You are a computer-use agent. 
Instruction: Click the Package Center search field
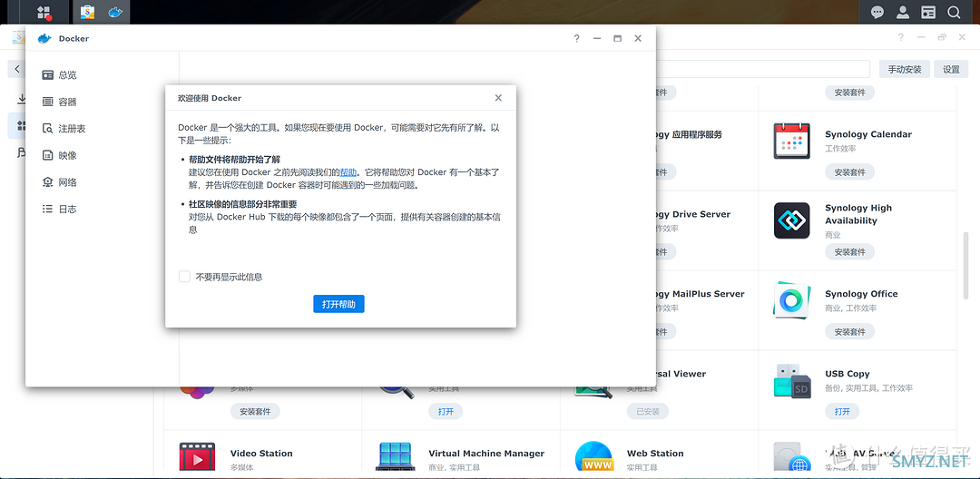[x=762, y=69]
